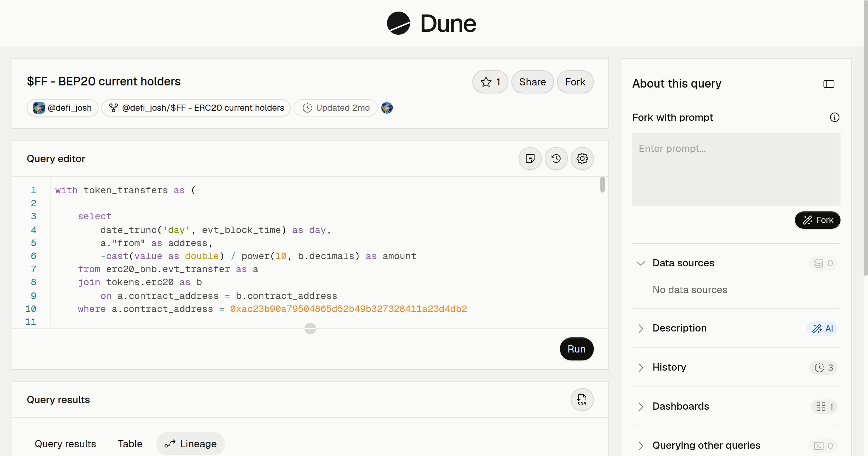Click the code editor vertical scrollbar
The image size is (868, 456).
click(x=602, y=185)
